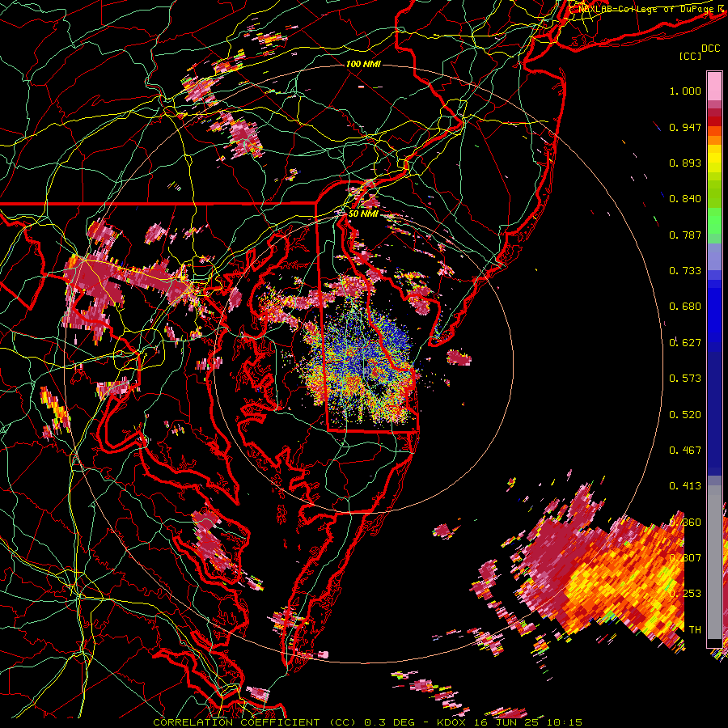Click the 16 JUN 25 date text
Screen dimensions: 728x728
507,722
